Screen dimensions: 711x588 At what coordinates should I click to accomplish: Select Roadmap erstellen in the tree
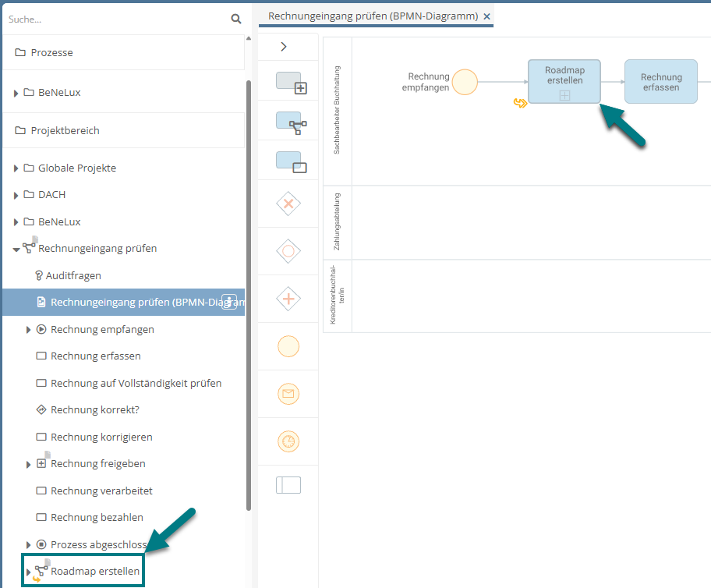click(x=95, y=571)
